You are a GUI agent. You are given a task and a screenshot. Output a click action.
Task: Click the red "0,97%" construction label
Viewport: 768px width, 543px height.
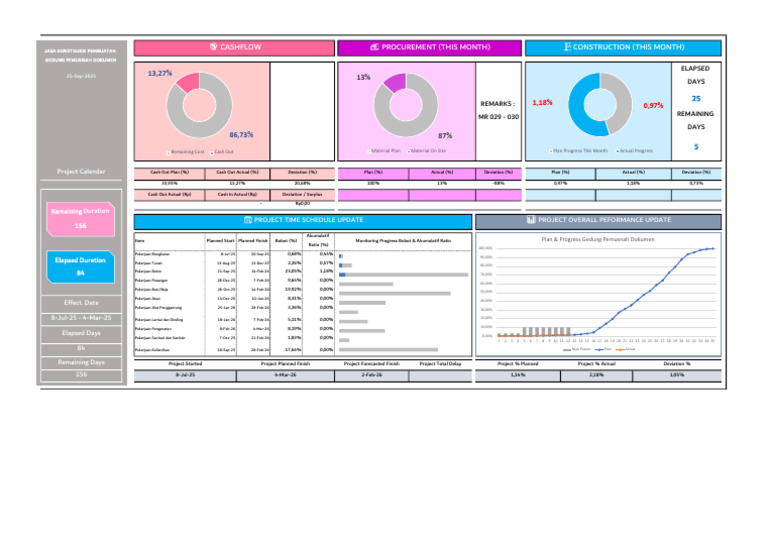point(653,106)
